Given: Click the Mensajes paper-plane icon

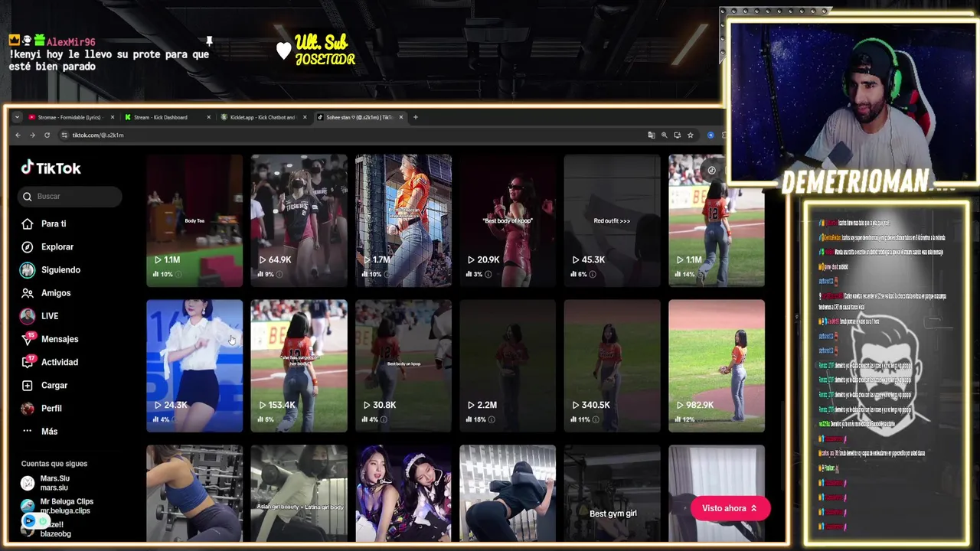Looking at the screenshot, I should click(28, 340).
